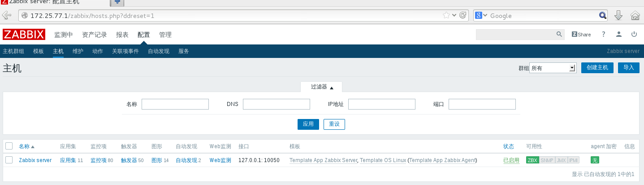The height and width of the screenshot is (185, 644).
Task: Click the Import (导入) button
Action: tap(629, 67)
